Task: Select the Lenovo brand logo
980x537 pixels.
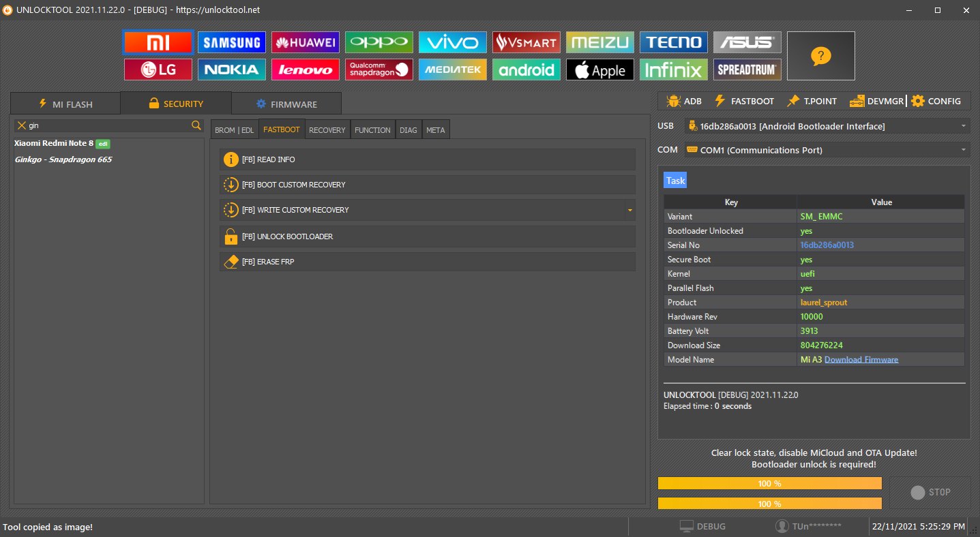Action: coord(306,70)
